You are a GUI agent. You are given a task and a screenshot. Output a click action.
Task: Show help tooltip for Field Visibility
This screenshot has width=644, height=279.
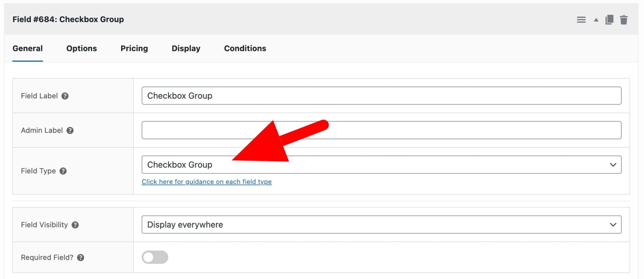coord(75,225)
